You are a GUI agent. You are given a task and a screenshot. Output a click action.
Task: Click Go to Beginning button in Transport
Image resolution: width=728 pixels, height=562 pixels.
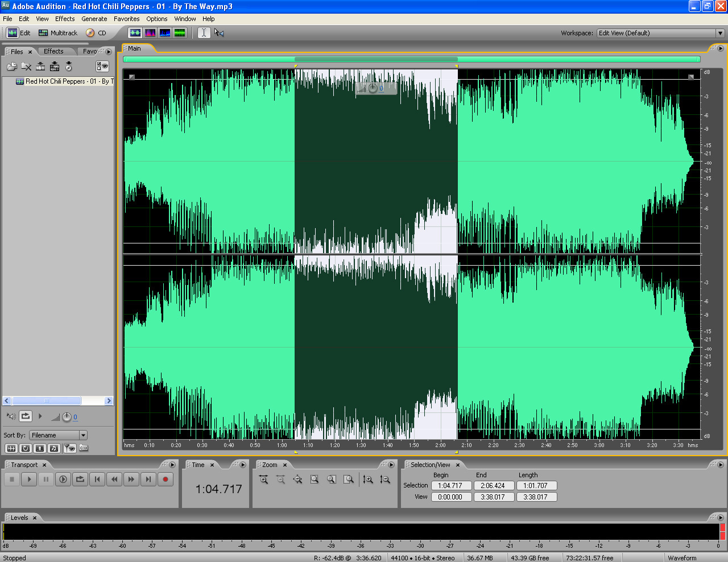tap(97, 480)
